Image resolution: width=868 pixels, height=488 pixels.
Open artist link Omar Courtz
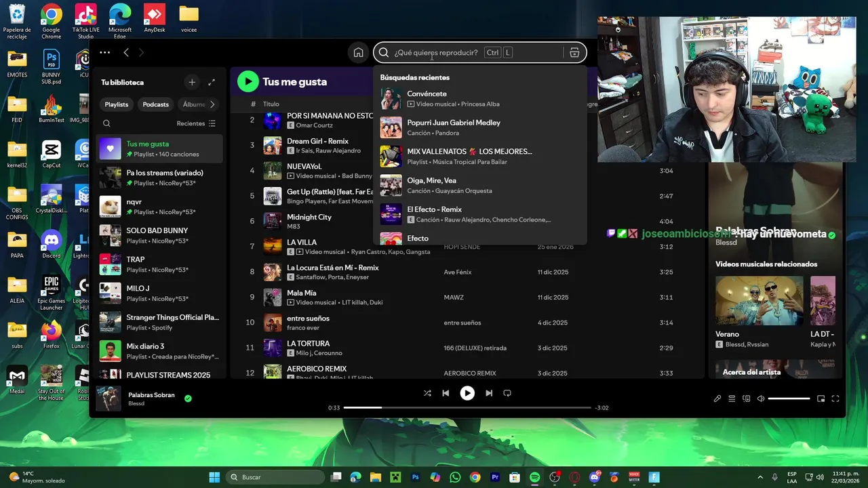(314, 125)
